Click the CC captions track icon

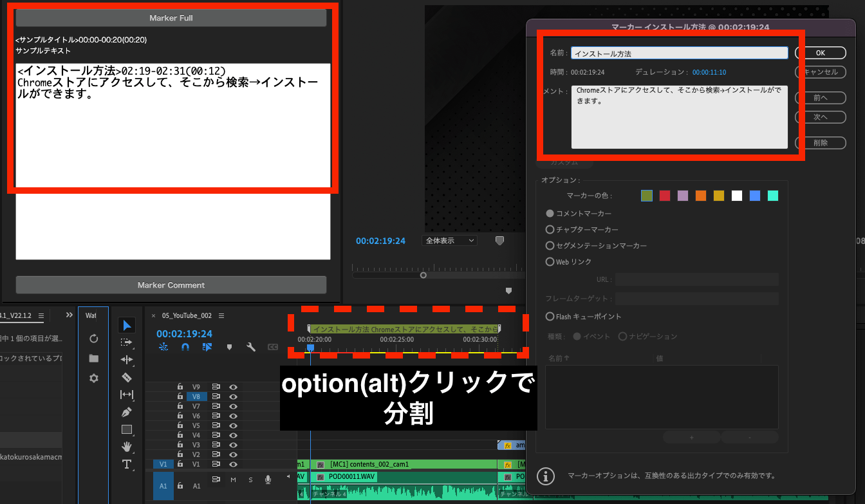click(x=273, y=347)
